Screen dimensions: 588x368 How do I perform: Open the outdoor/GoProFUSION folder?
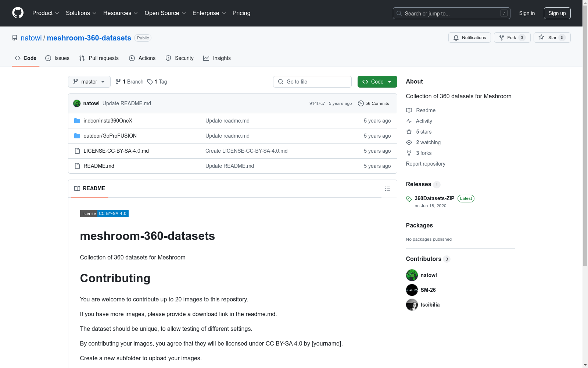click(110, 136)
